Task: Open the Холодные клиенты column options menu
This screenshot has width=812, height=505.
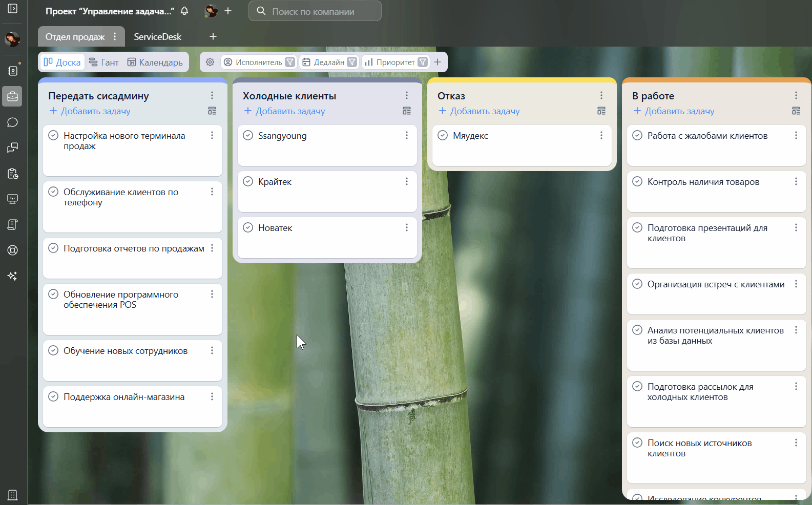Action: pos(407,96)
